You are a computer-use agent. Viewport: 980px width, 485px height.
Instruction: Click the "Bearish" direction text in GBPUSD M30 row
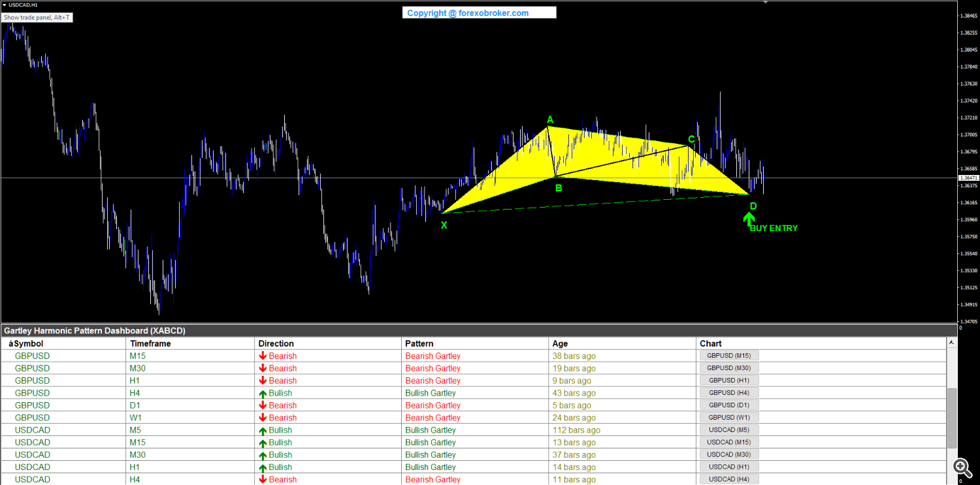click(282, 368)
